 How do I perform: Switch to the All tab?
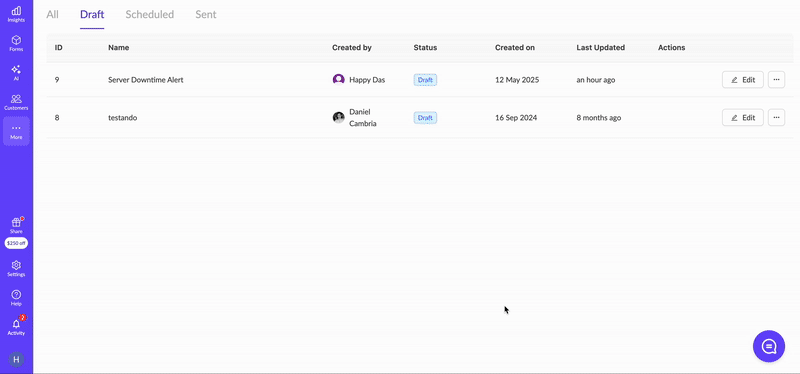pyautogui.click(x=53, y=14)
